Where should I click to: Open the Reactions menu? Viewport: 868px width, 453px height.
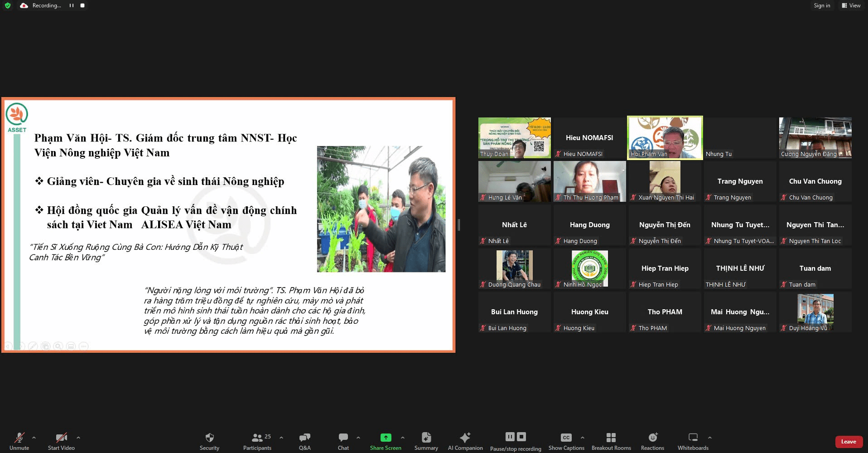pyautogui.click(x=652, y=441)
